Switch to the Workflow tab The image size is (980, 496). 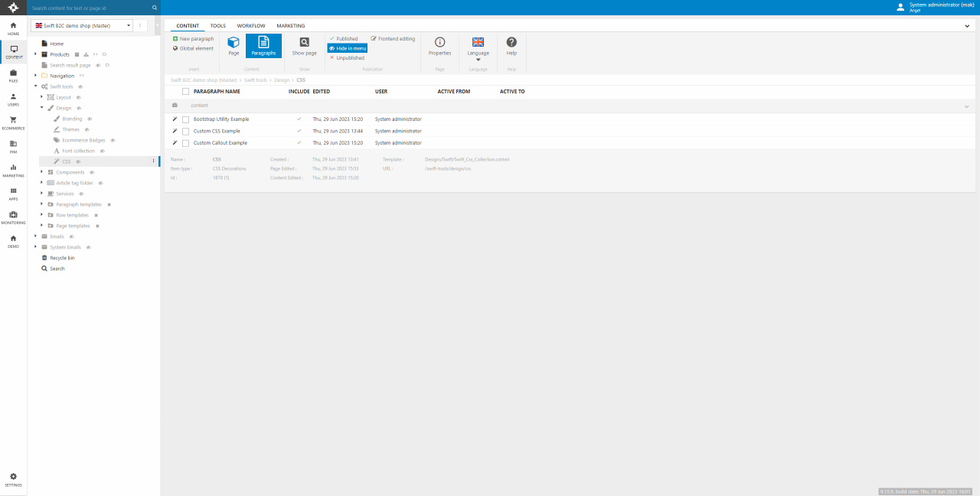pos(251,26)
